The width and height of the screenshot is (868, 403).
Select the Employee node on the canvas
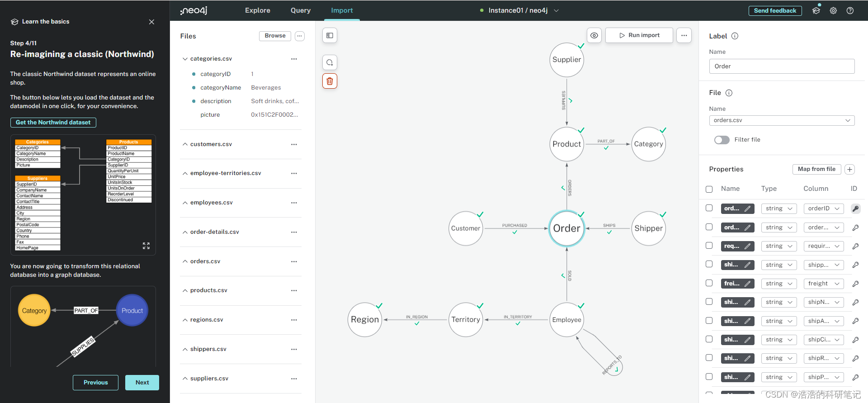pyautogui.click(x=566, y=320)
